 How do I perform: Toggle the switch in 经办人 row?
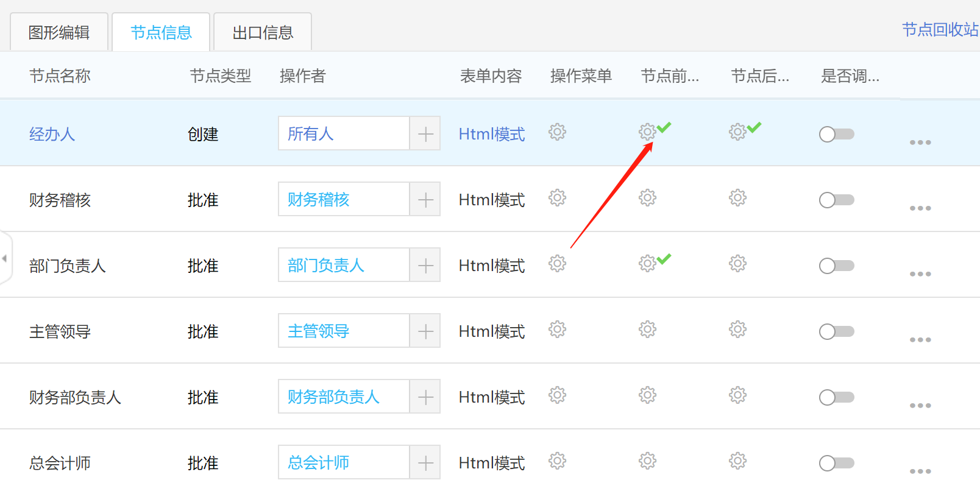click(x=836, y=134)
